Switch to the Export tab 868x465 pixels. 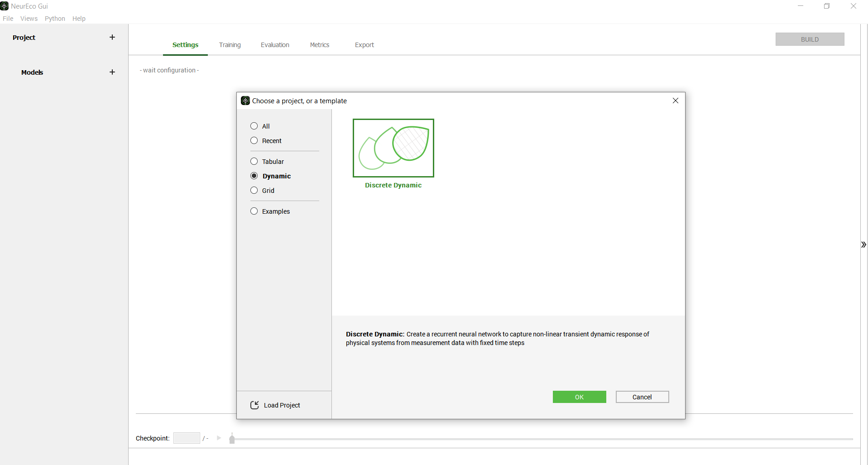pos(364,45)
